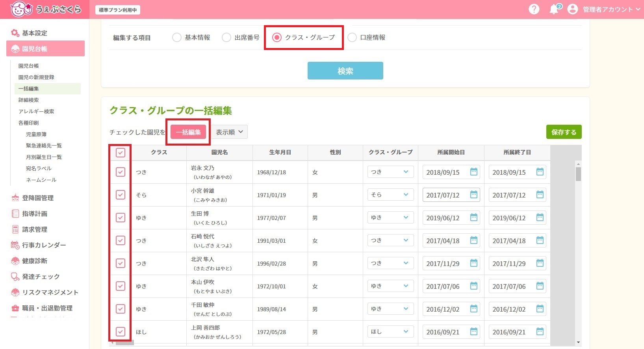Open class dropdown for 岩永 文乃
The image size is (644, 349).
point(390,172)
